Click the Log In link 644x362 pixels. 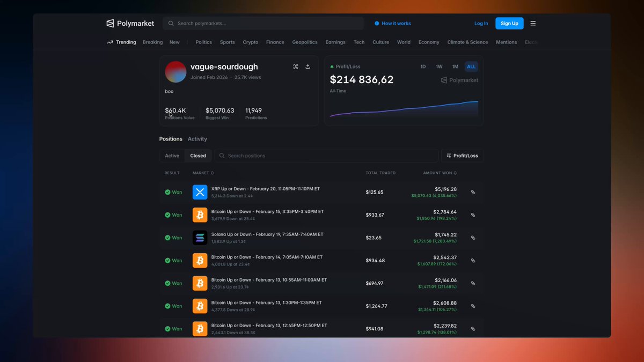(481, 24)
